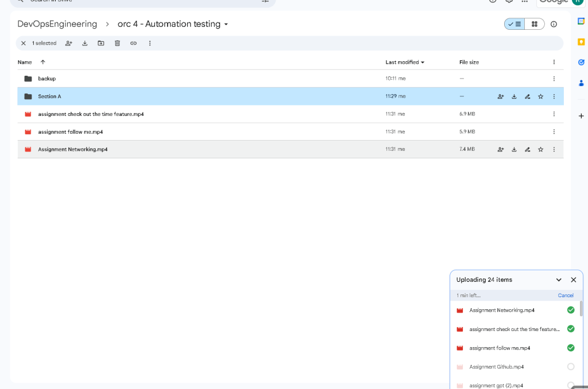Open Google Keep side panel
This screenshot has width=588, height=389.
pyautogui.click(x=581, y=42)
